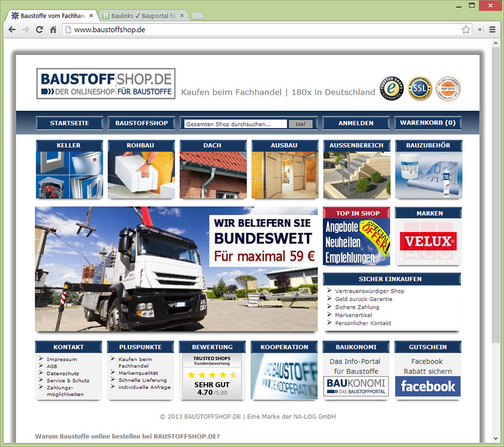Click the BAUSTOFFSHOP.DE logo

click(106, 83)
